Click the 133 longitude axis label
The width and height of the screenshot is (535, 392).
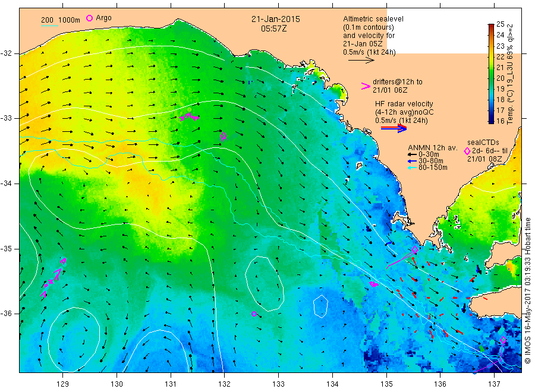click(x=278, y=384)
